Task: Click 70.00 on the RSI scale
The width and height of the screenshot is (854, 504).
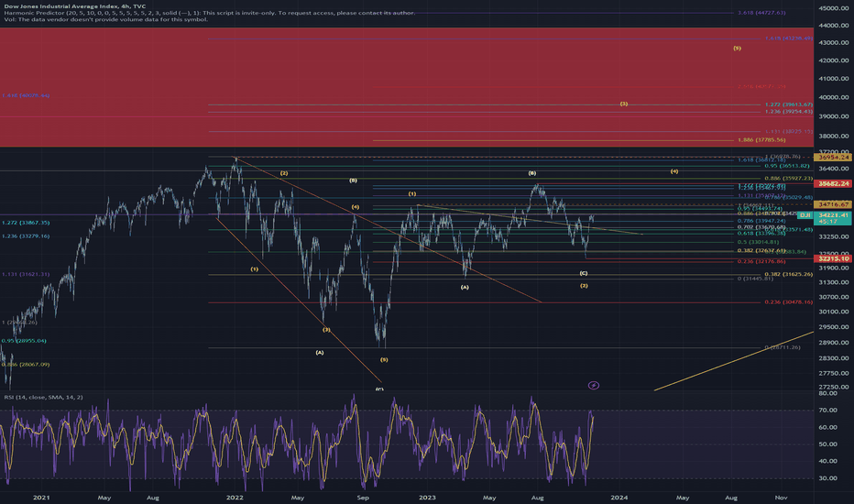Action: [827, 411]
